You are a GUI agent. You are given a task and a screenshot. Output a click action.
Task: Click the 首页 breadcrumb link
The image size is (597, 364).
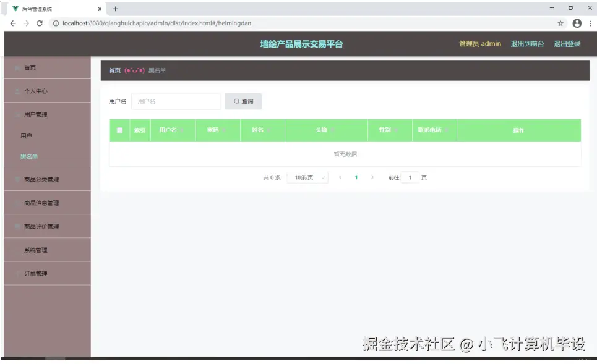[114, 70]
